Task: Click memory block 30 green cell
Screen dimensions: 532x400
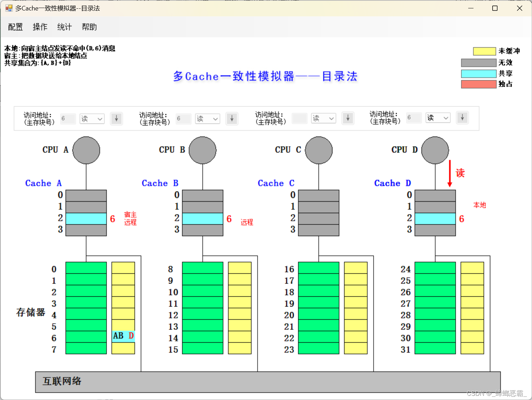Action: coord(435,337)
